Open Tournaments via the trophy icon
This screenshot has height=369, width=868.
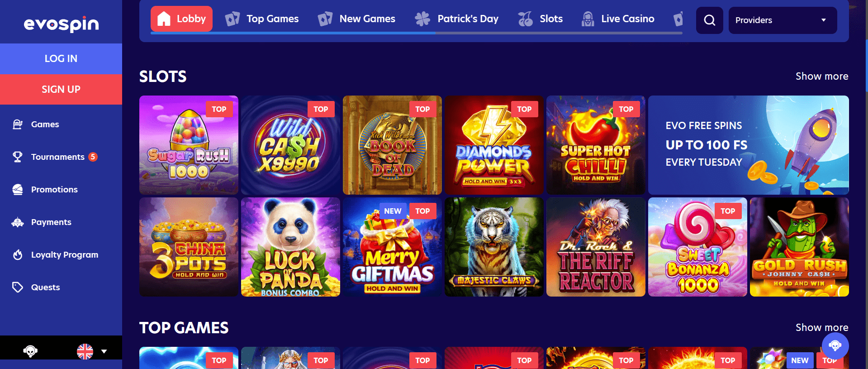click(18, 157)
